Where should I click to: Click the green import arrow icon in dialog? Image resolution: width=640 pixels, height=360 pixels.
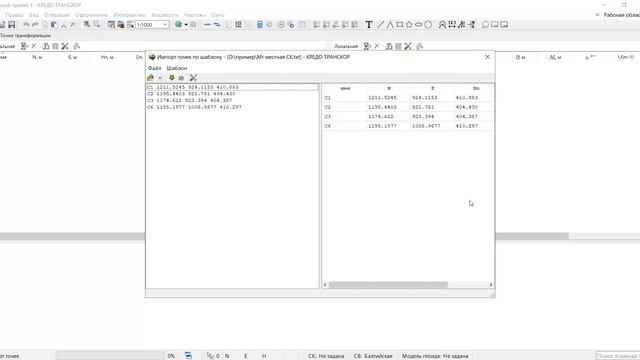click(171, 78)
